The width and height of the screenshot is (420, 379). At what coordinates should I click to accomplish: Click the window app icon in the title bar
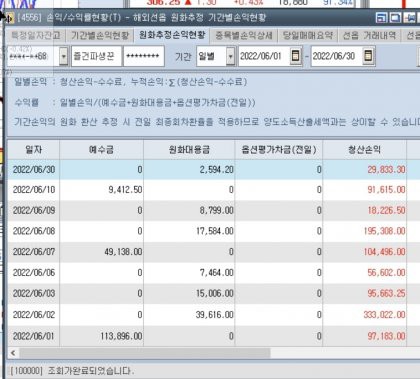coord(9,18)
